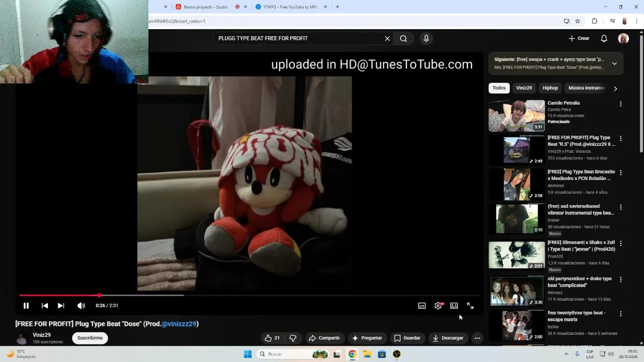Switch to Nuevo proyecto - Studio tab

pyautogui.click(x=205, y=7)
